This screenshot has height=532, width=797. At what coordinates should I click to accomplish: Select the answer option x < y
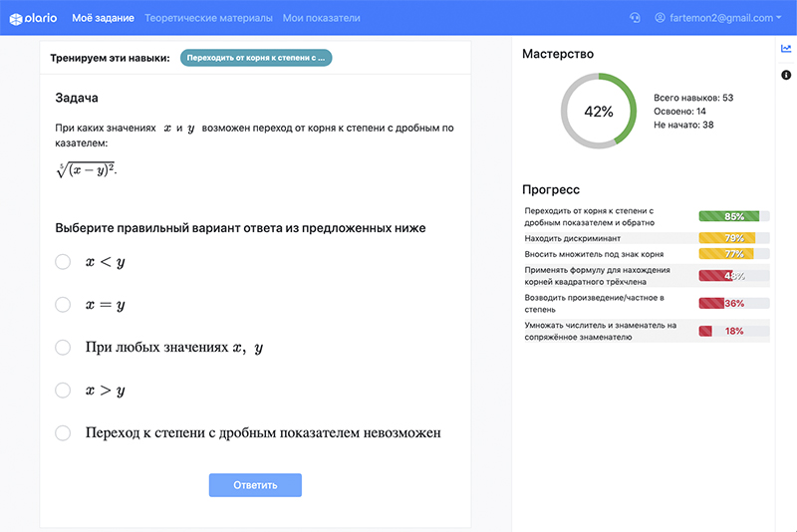[x=63, y=262]
